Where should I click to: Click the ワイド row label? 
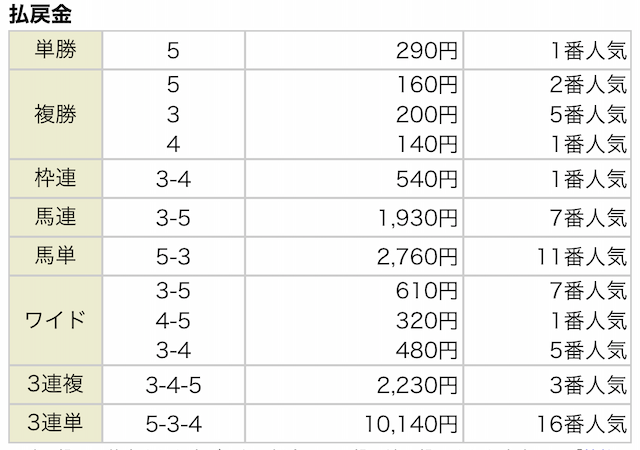54,320
